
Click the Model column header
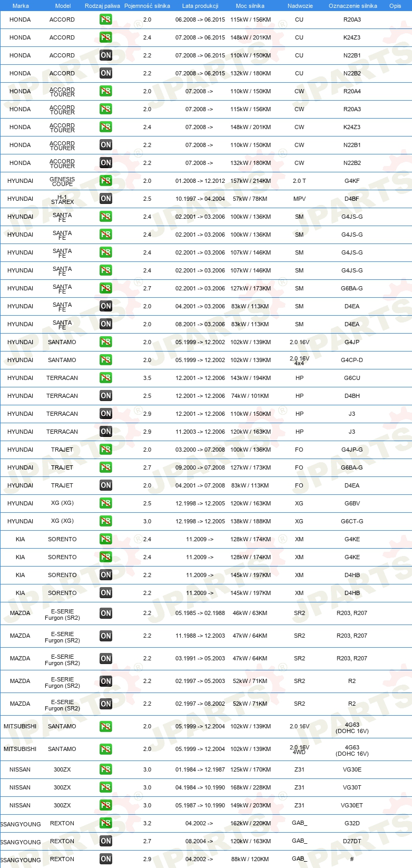63,6
